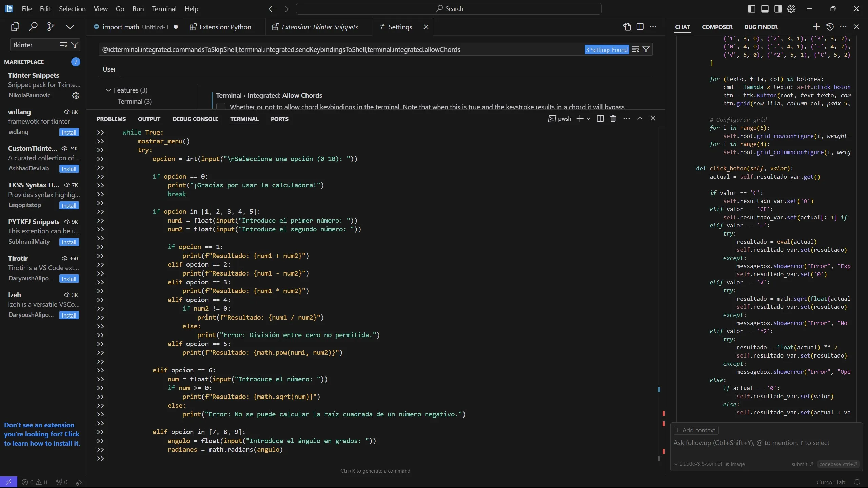
Task: Open the Terminal menu
Action: tap(164, 9)
